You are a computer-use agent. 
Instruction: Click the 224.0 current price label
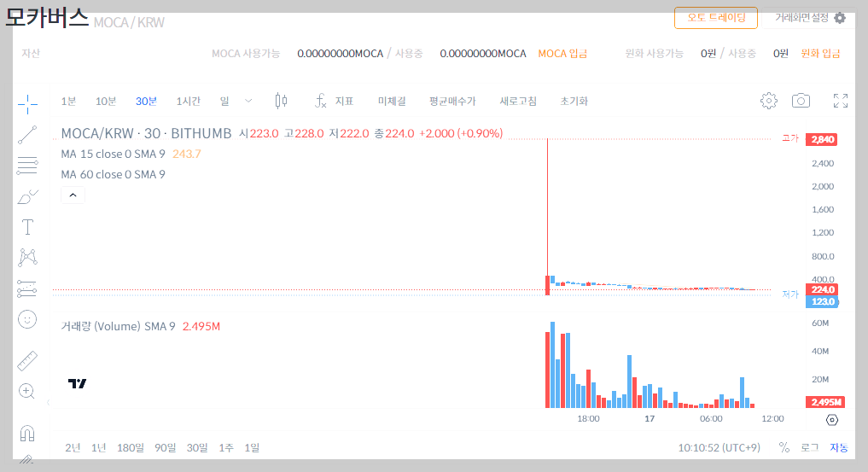(822, 289)
